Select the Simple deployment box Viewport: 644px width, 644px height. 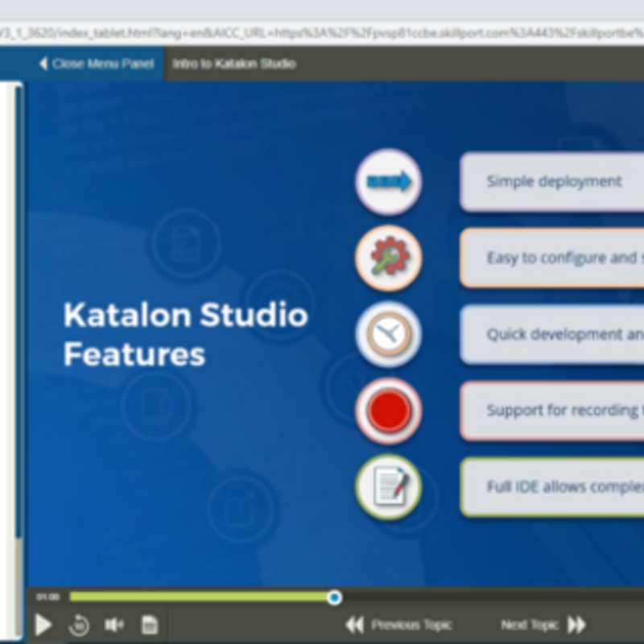click(551, 182)
